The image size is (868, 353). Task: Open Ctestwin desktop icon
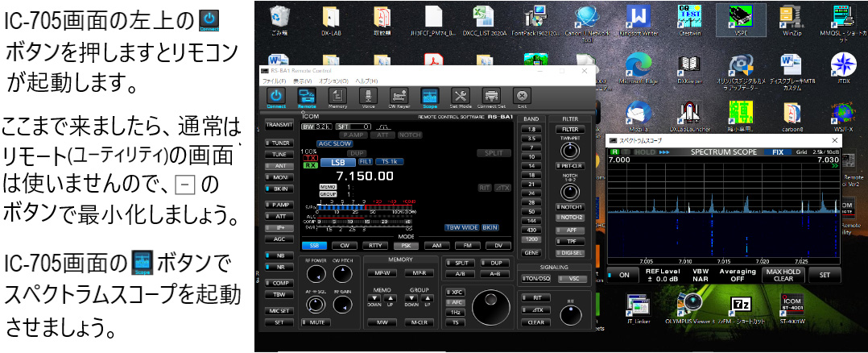coord(690,19)
